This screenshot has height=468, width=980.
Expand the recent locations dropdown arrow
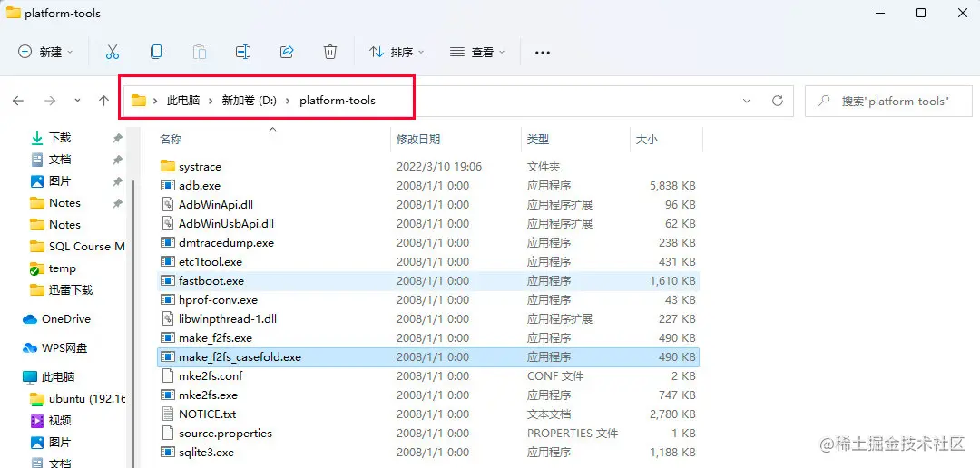pos(77,101)
